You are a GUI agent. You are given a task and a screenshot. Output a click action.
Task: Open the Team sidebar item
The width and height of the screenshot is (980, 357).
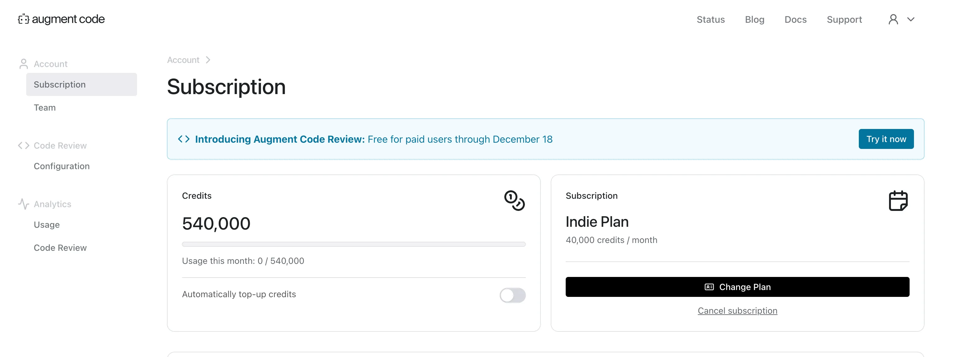(x=45, y=108)
